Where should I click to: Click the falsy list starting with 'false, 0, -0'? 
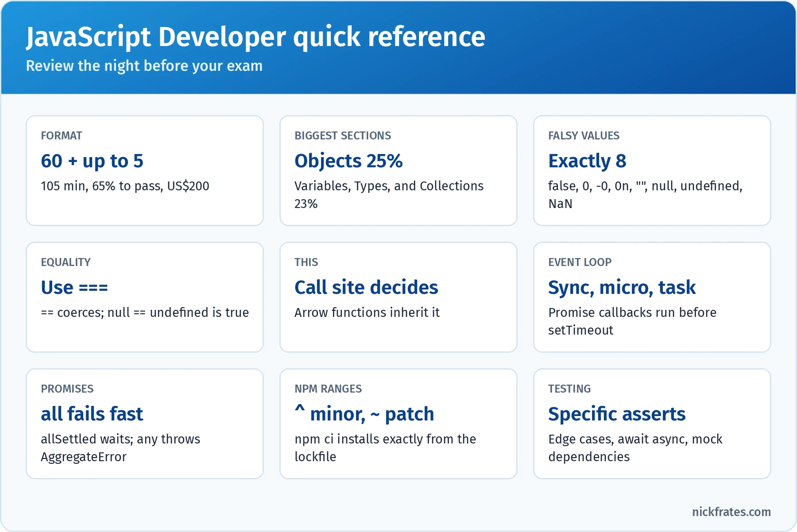click(x=645, y=195)
